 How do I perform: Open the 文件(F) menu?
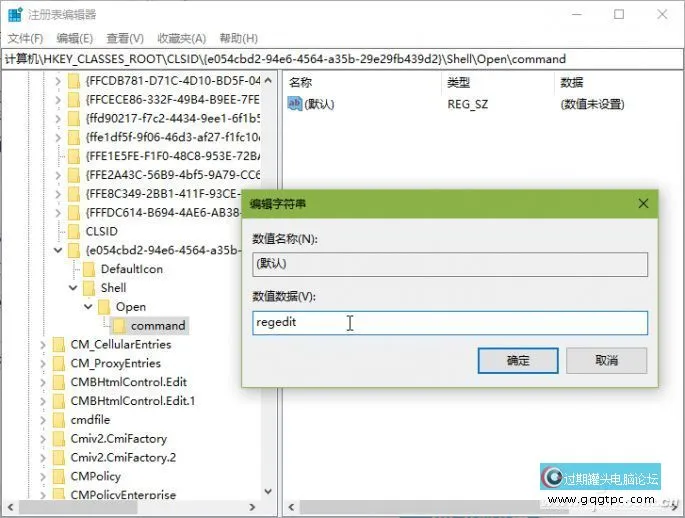click(25, 38)
